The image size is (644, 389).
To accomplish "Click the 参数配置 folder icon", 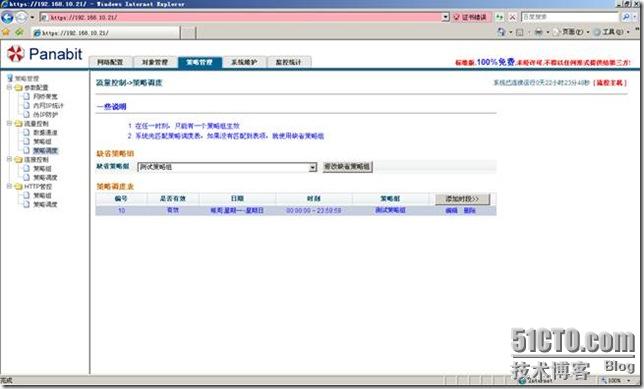I will pos(18,87).
